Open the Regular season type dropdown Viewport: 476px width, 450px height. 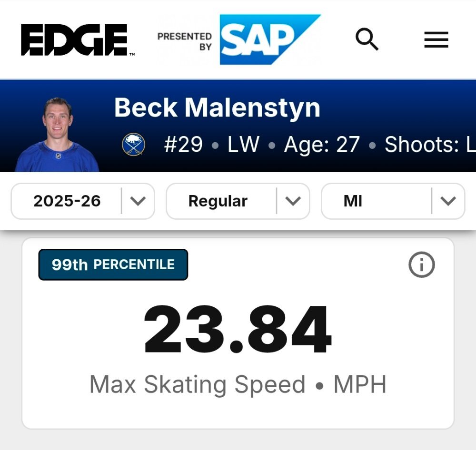pyautogui.click(x=218, y=201)
